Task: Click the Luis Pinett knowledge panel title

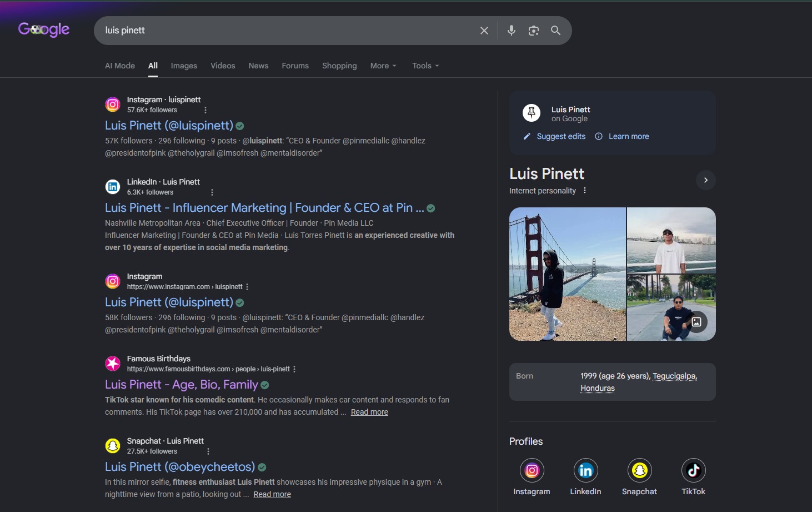Action: click(547, 174)
